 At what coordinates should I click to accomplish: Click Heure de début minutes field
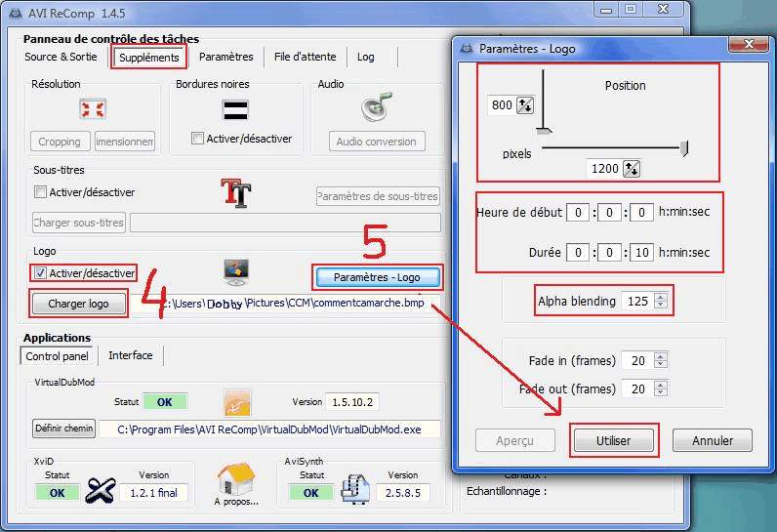coord(609,213)
